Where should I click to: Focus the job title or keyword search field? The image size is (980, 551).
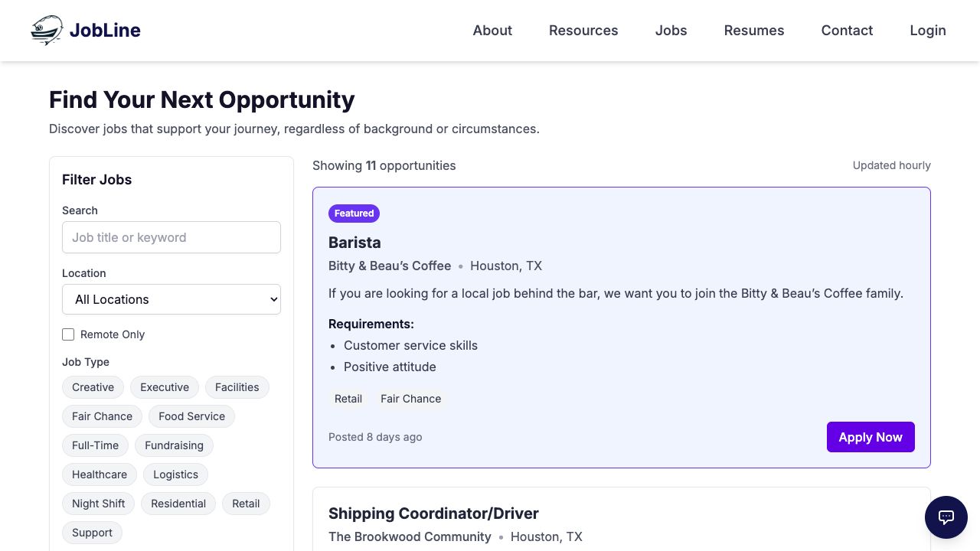click(x=171, y=237)
